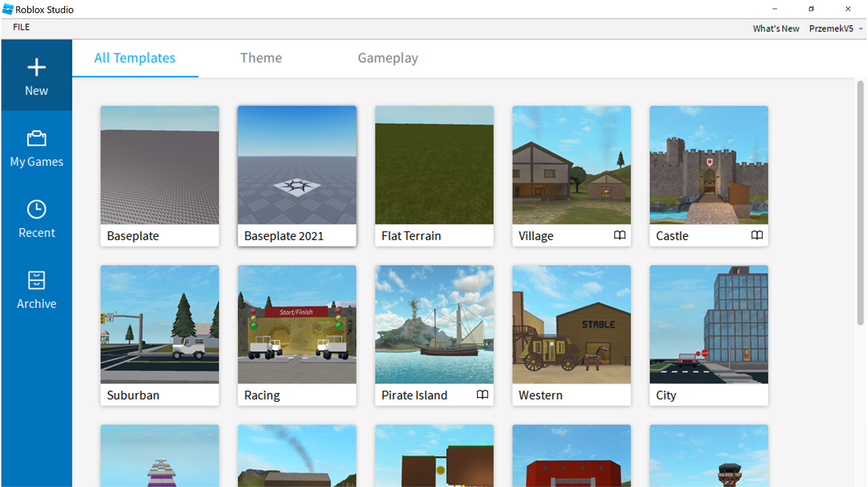Click the Village template book icon
The image size is (868, 487).
[x=620, y=235]
